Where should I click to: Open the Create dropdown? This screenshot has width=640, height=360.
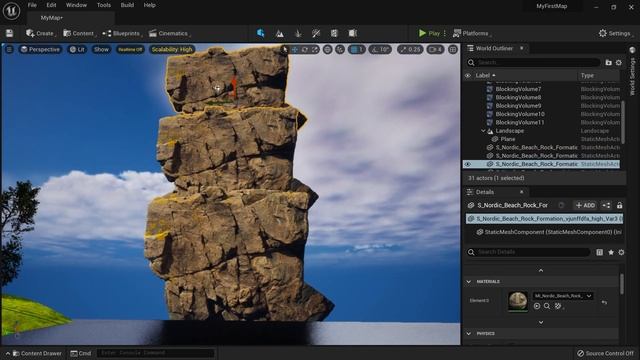[x=41, y=33]
